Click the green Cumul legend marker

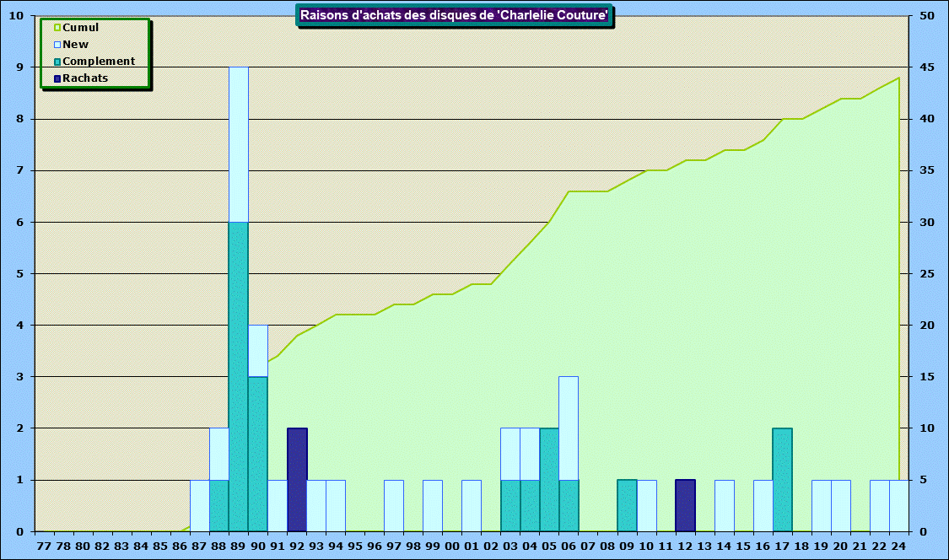pos(57,28)
